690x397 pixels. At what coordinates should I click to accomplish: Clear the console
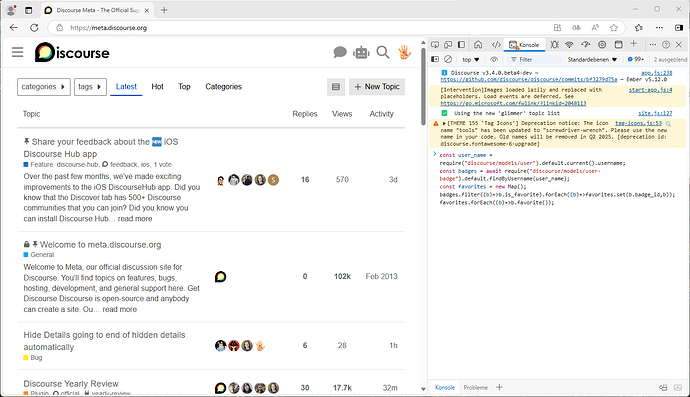(448, 59)
